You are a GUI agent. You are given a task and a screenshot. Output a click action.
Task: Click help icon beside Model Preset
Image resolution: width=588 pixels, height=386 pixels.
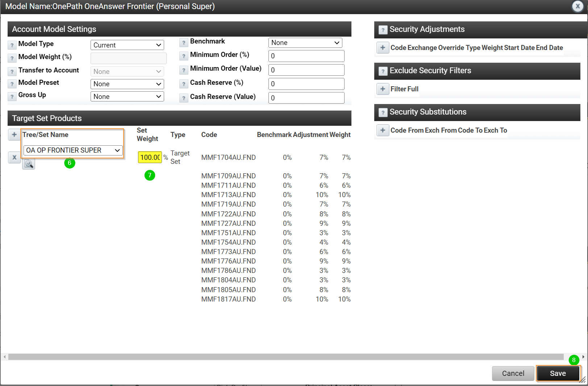(x=12, y=84)
